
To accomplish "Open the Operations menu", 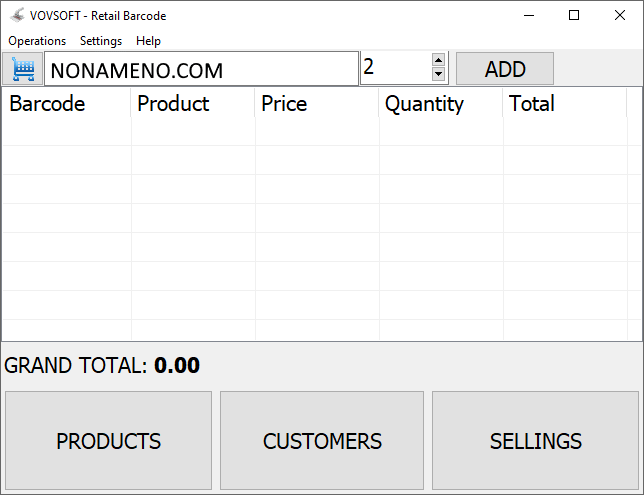I will [x=37, y=41].
